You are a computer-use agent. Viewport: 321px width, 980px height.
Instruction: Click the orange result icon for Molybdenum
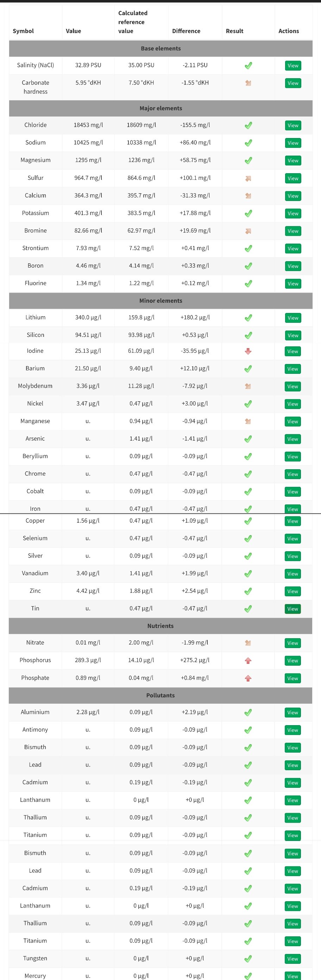pyautogui.click(x=248, y=386)
